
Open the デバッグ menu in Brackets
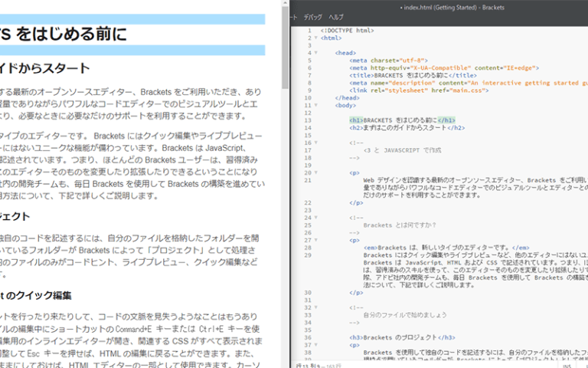tap(312, 17)
